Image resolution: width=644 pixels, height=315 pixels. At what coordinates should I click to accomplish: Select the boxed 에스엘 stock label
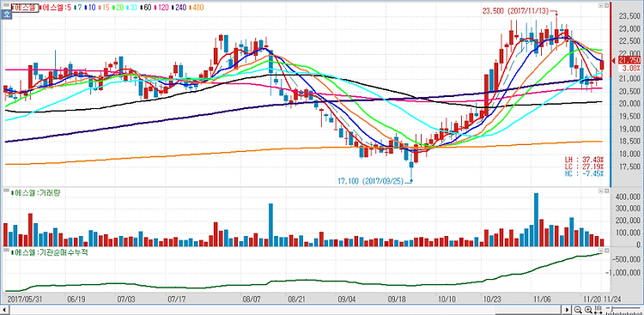pyautogui.click(x=25, y=8)
